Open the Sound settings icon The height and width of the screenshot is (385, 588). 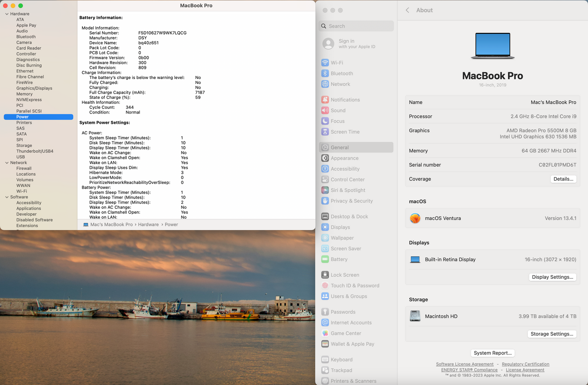(x=325, y=110)
